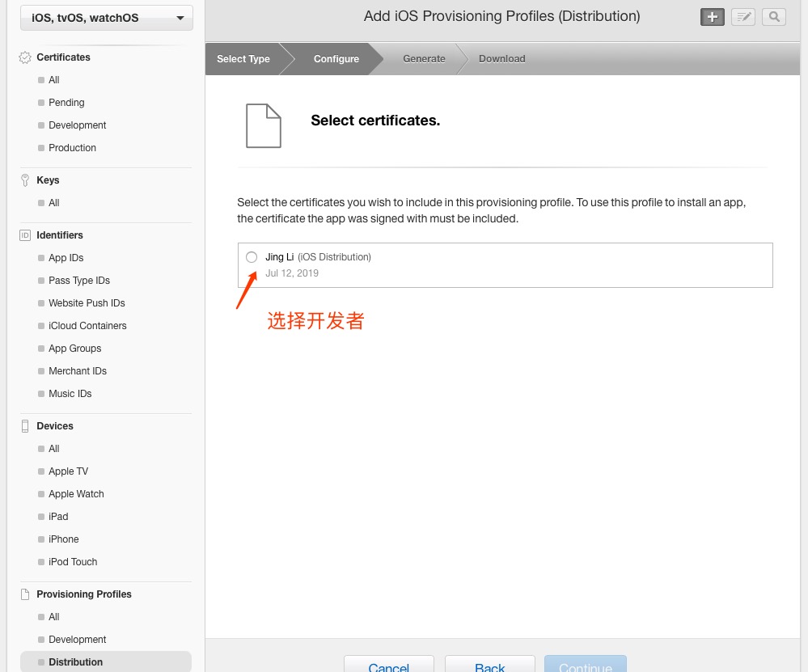Click the Certificates section seal icon

click(x=25, y=57)
